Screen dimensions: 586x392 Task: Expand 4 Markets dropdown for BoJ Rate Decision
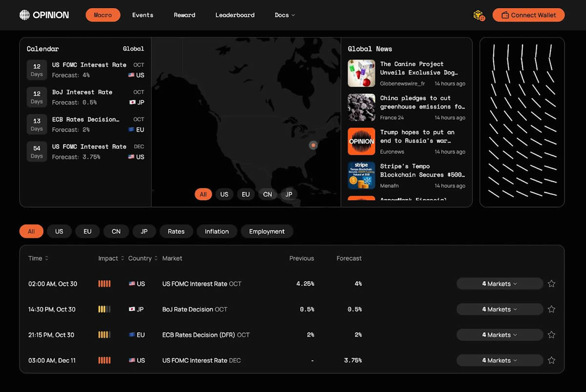pos(500,309)
